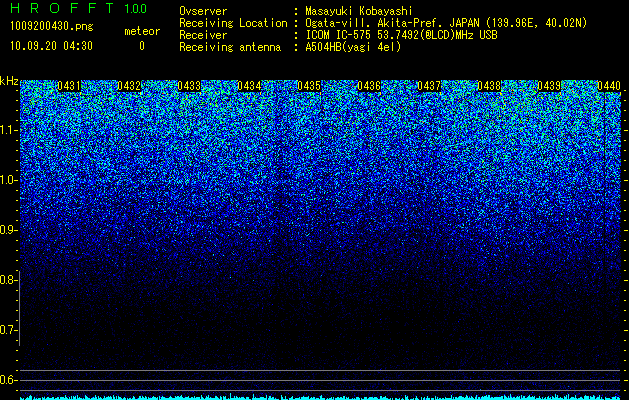Select the 0435 time label

[x=309, y=86]
